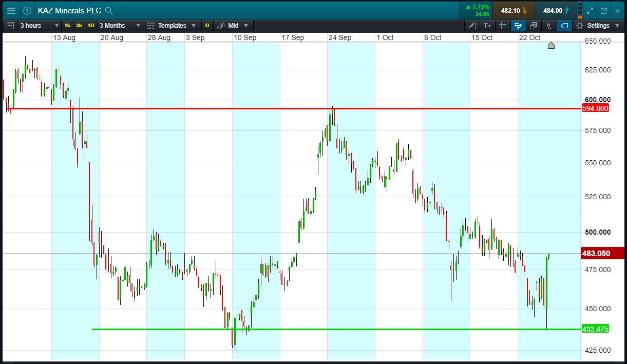Toggle the chart grid lines
The image size is (627, 364).
(x=503, y=25)
